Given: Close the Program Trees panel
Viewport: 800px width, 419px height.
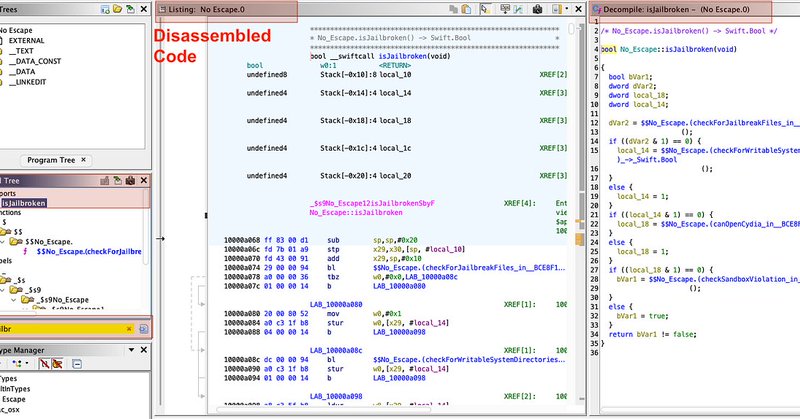Looking at the screenshot, I should point(144,9).
